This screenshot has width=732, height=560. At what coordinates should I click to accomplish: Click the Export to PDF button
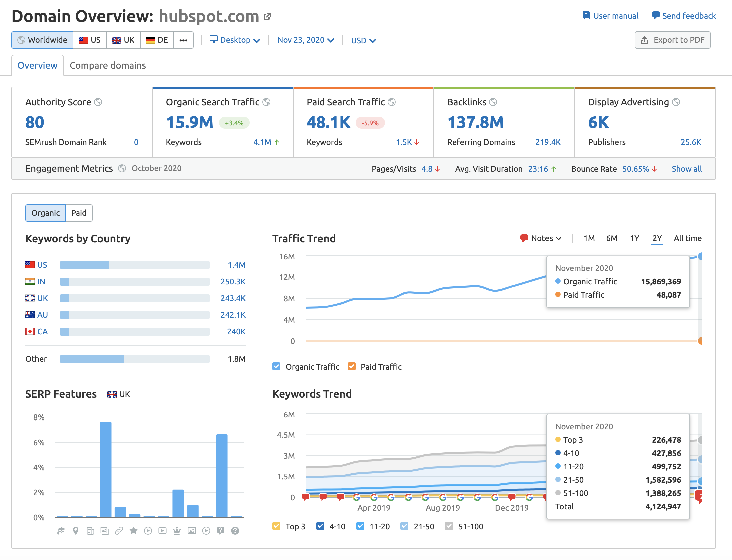(672, 40)
